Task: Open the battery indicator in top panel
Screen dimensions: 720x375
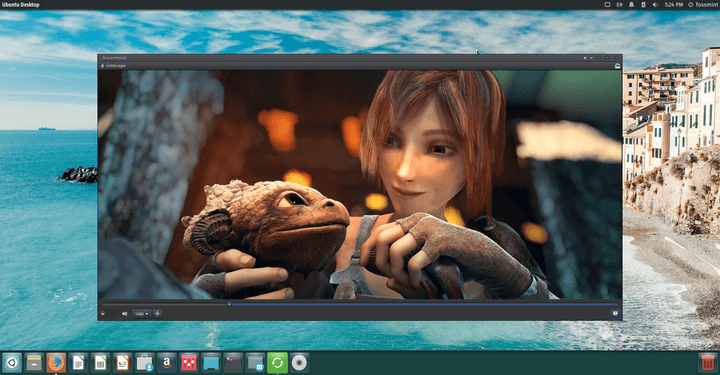Action: tap(643, 5)
